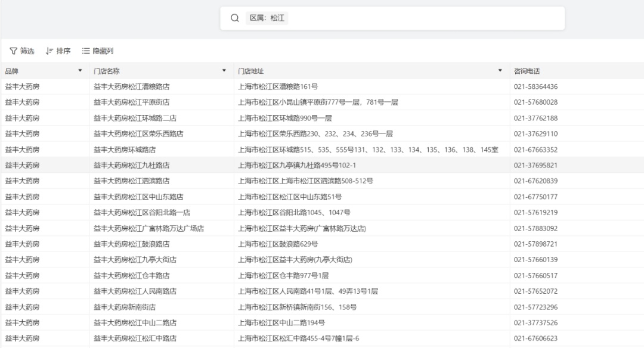Click the funnel icon next to 筛选
The height and width of the screenshot is (348, 644).
[x=13, y=51]
